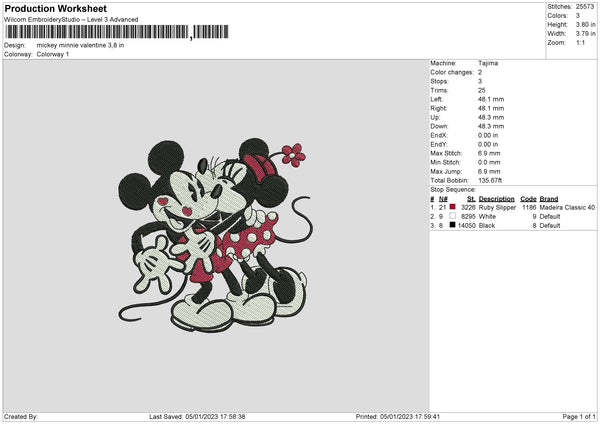Click design name 'mickey minnie valentine 3,8 in'
600x424 pixels.
pos(80,45)
